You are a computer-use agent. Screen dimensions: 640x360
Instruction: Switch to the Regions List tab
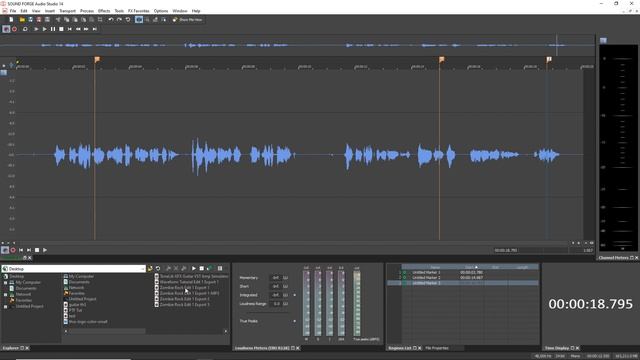399,348
